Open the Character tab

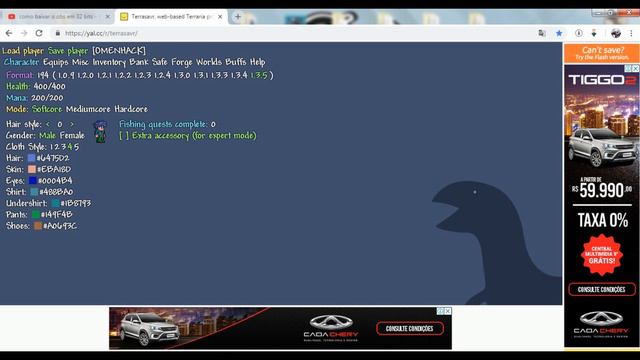point(21,62)
